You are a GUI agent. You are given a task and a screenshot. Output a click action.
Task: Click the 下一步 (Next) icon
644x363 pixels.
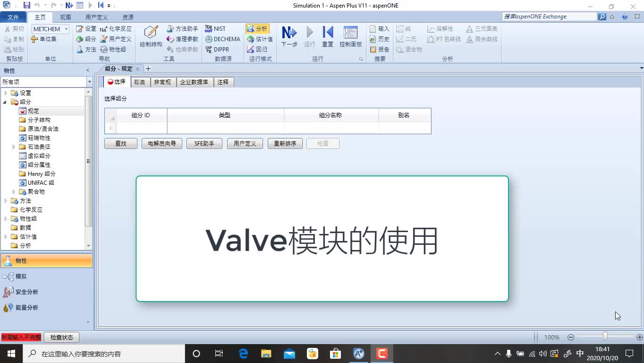tap(288, 34)
